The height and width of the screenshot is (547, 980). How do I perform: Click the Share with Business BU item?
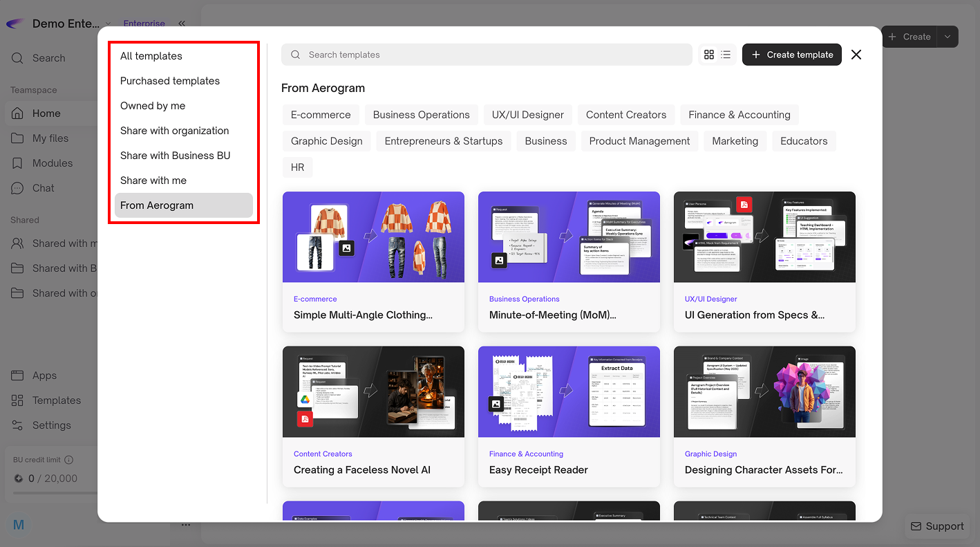click(176, 156)
